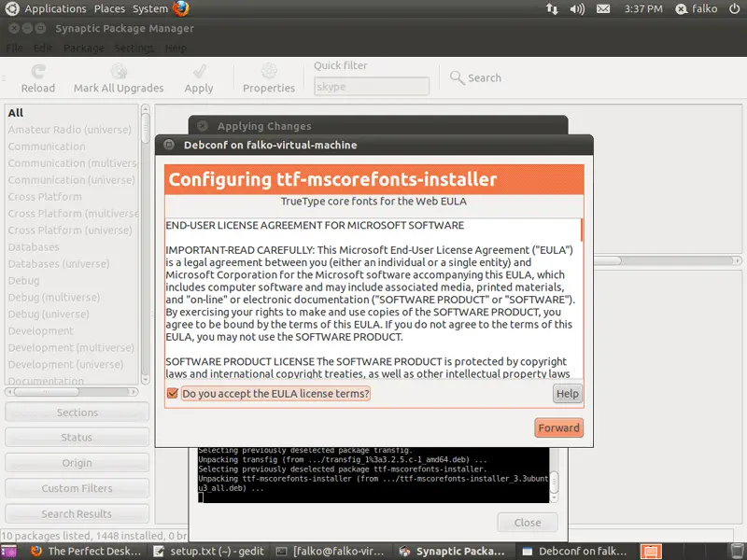Screen dimensions: 747x560
Task: Switch to Synaptic Package Manager taskbar entry
Action: [453, 551]
